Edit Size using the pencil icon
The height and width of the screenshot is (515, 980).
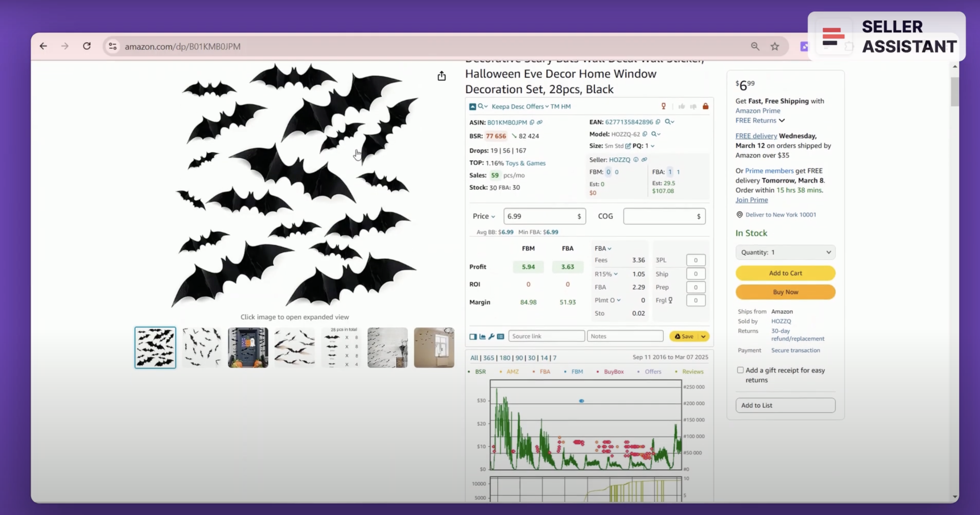(628, 146)
